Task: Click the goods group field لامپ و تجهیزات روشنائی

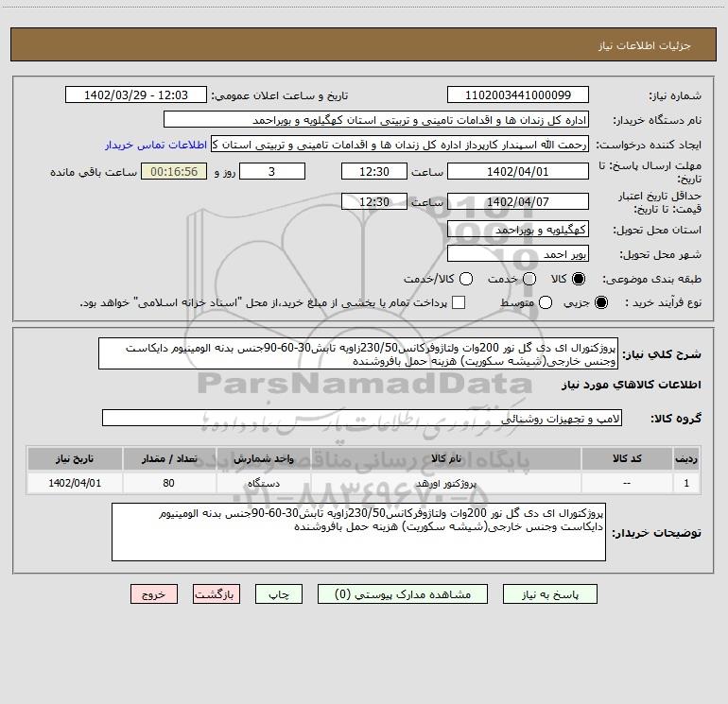Action: pyautogui.click(x=362, y=418)
